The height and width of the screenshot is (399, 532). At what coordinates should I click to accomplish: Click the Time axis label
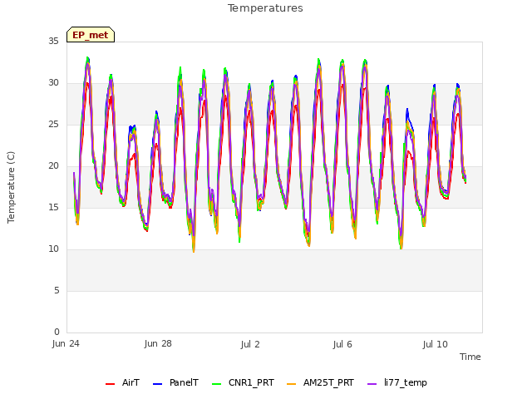pyautogui.click(x=470, y=357)
